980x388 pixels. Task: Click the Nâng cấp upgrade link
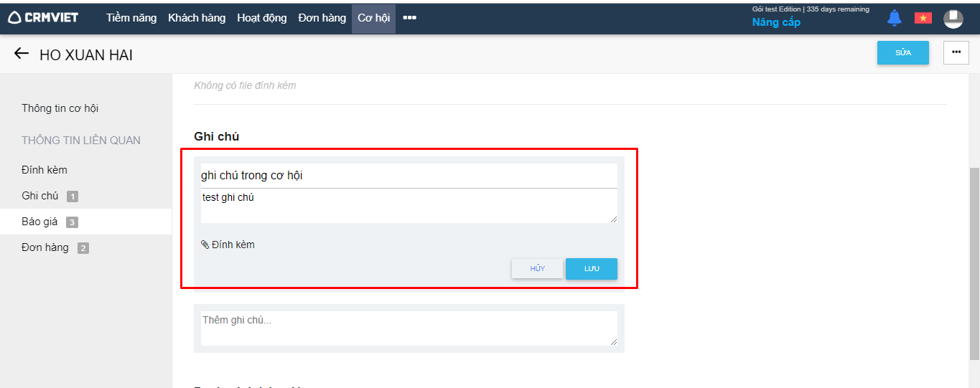coord(776,22)
